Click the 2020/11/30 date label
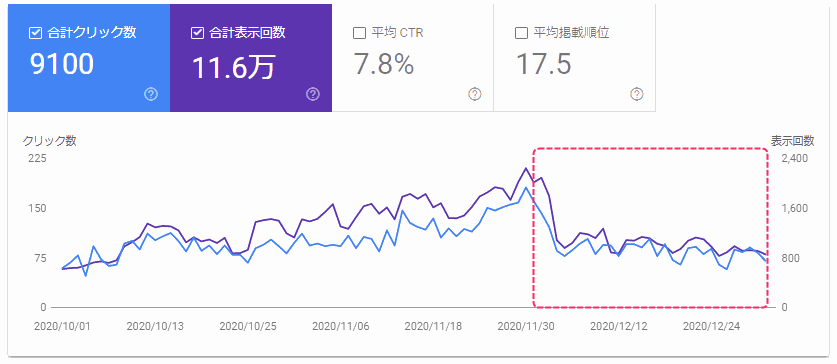The image size is (837, 364). [x=526, y=326]
